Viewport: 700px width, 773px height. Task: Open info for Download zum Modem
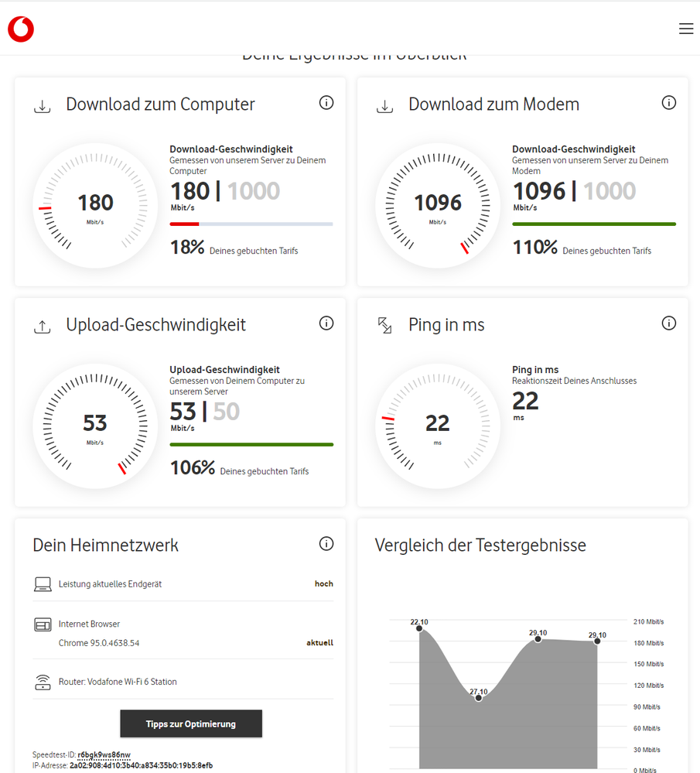[x=668, y=103]
